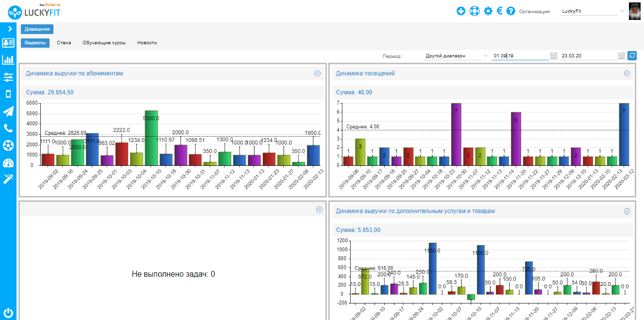Click the Среднее: 4.00 average label

[363, 127]
